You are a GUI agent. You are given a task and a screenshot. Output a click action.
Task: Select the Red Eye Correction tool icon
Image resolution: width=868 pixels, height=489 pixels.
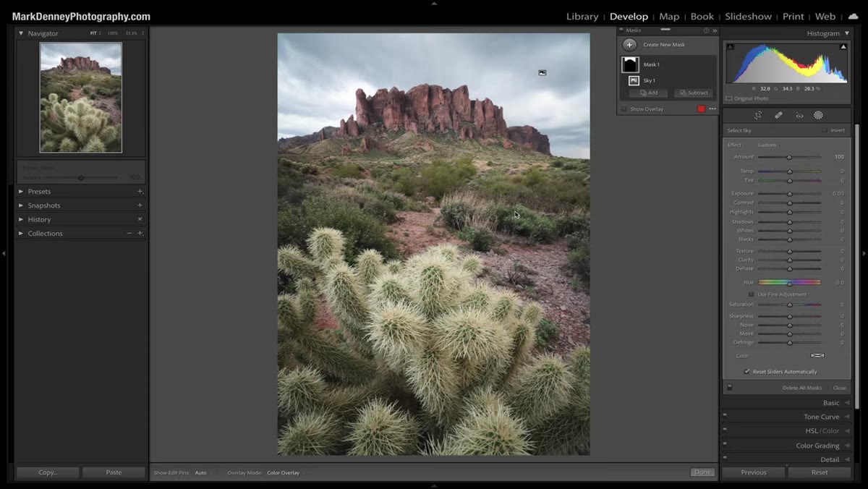(x=799, y=115)
